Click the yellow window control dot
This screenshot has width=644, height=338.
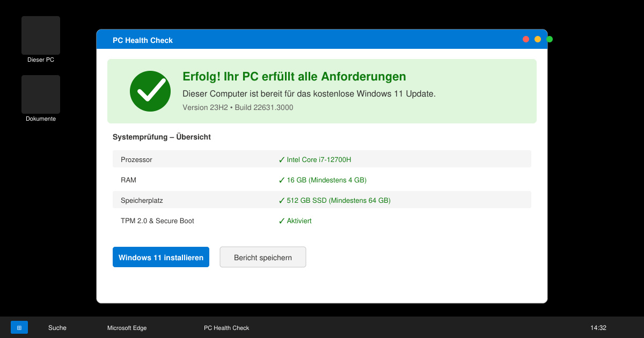[x=538, y=39]
